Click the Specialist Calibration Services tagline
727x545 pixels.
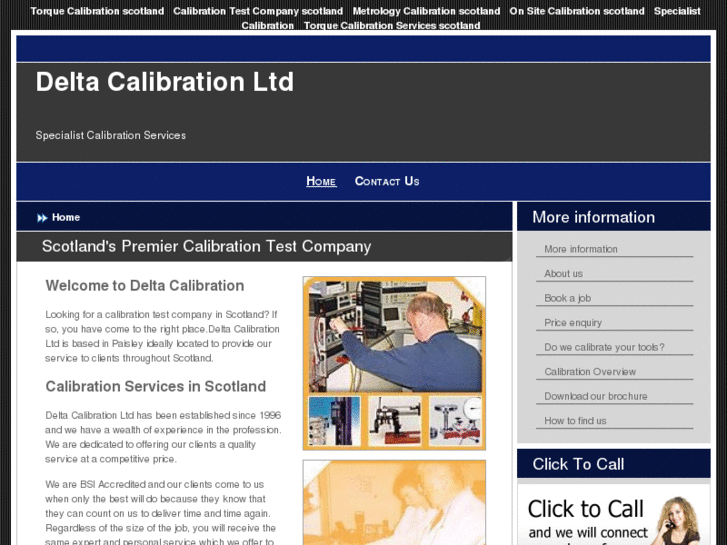tap(111, 135)
